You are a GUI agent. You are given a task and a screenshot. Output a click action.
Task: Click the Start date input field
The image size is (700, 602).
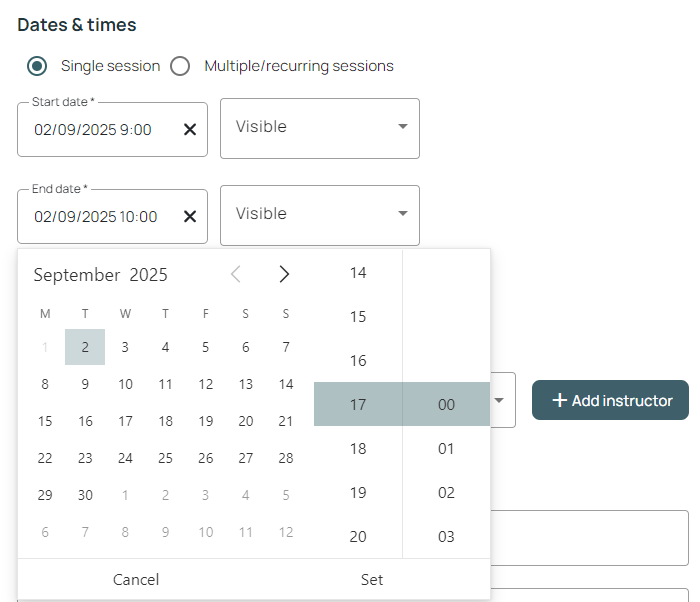click(x=100, y=130)
